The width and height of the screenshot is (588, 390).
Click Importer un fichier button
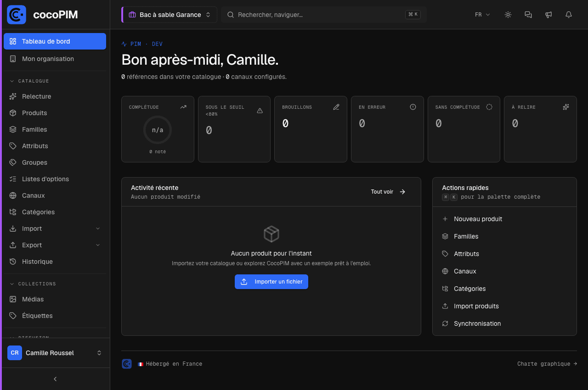(271, 282)
